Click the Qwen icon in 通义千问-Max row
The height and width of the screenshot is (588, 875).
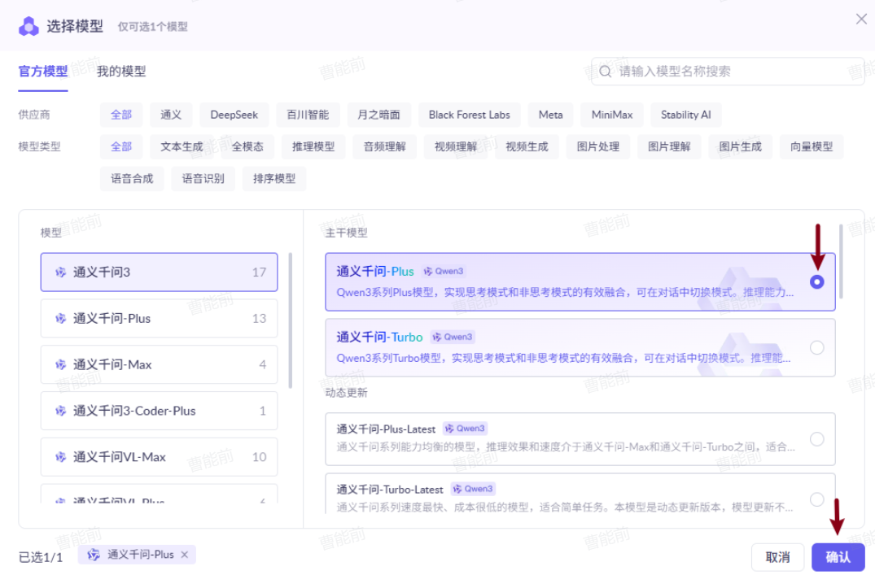coord(60,364)
